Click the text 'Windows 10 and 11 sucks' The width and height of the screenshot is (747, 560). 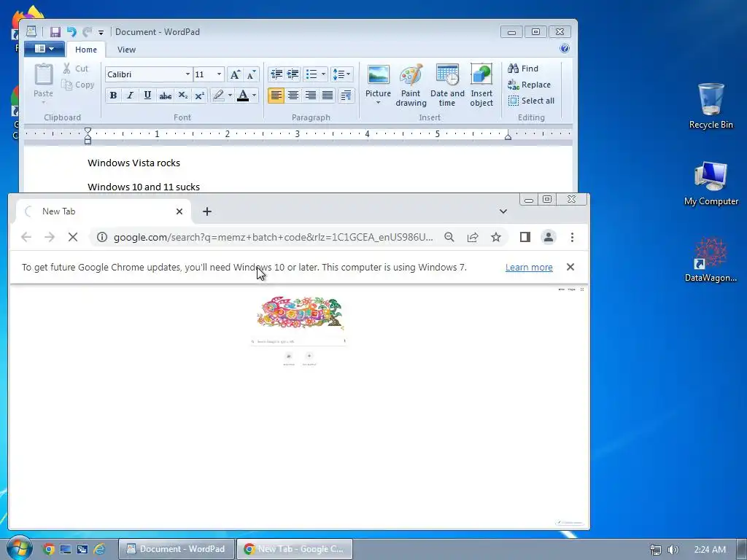tap(144, 187)
